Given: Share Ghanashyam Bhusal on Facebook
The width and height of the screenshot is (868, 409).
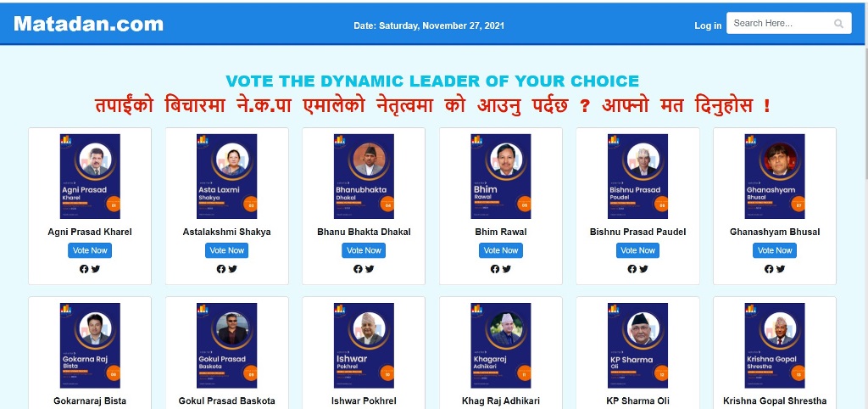Looking at the screenshot, I should (769, 269).
